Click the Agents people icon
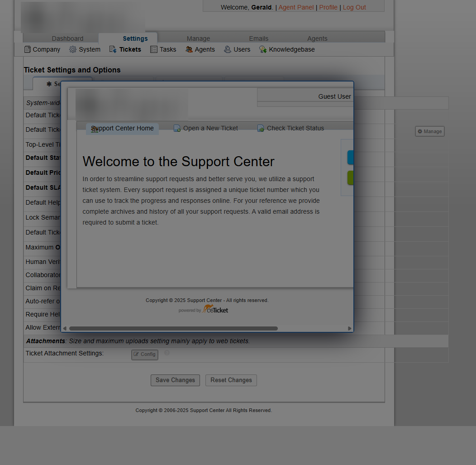This screenshot has width=476, height=465. [x=189, y=49]
